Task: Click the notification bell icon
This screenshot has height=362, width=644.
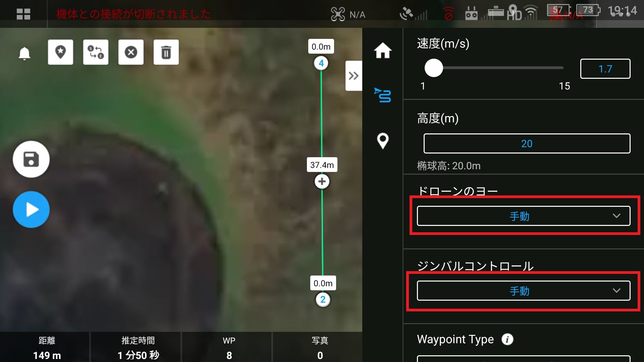Action: pos(24,53)
